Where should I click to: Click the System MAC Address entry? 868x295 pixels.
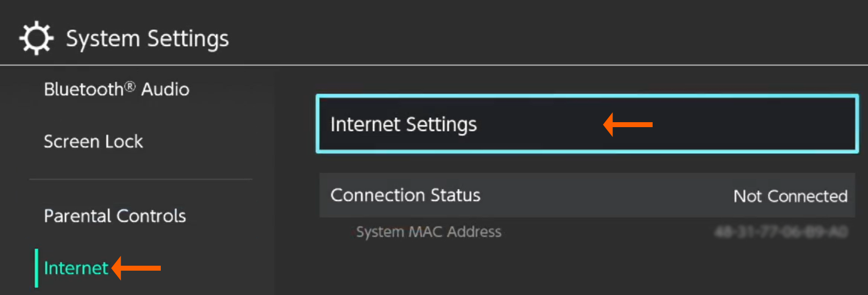tap(429, 231)
